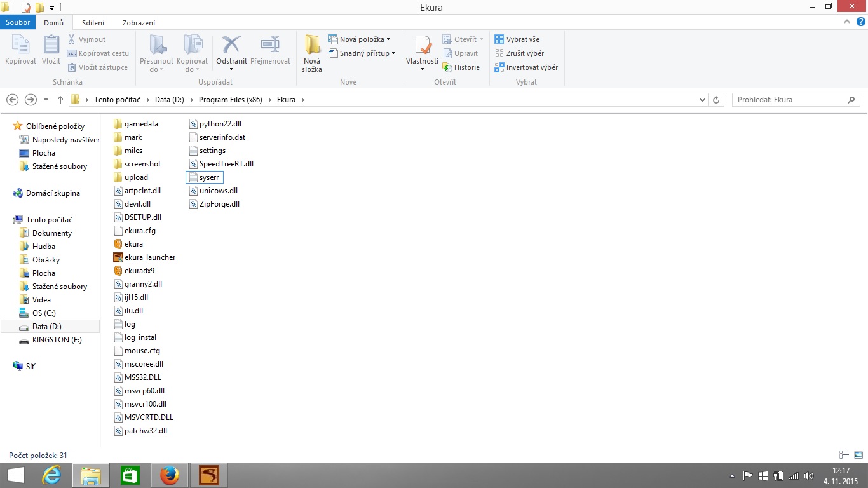868x488 pixels.
Task: Click the refresh button beside the address bar
Action: click(x=716, y=100)
